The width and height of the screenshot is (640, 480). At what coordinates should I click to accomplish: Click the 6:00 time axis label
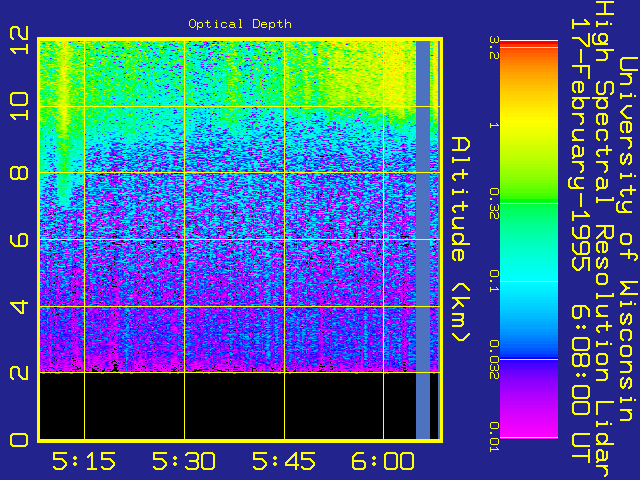point(383,461)
